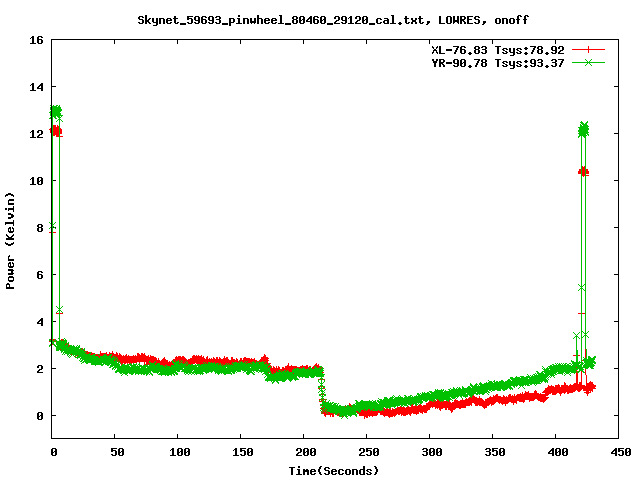Screen dimensions: 640x480
Task: Click the Power (Kelvin) y-axis label
Action: (x=10, y=241)
